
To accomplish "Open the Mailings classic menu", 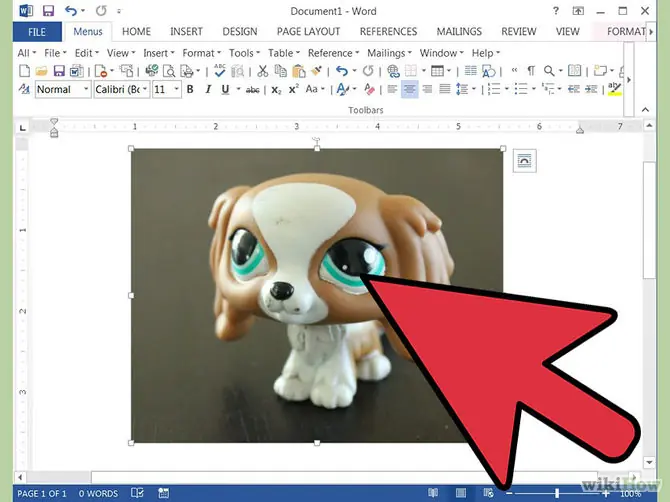I will click(x=389, y=53).
